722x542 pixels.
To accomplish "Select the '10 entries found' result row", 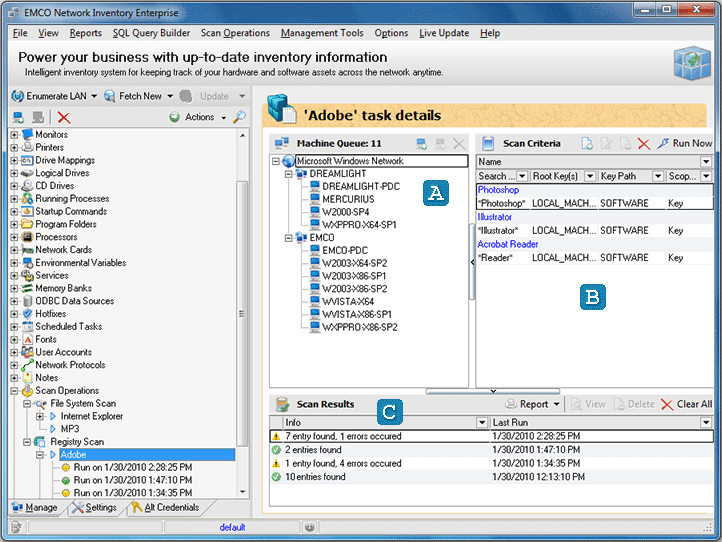I will 315,477.
